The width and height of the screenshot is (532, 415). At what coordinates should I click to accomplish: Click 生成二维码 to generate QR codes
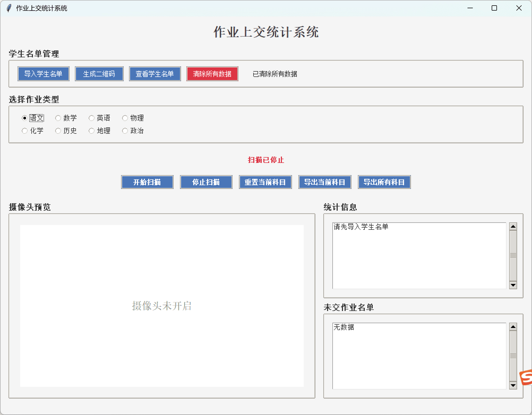point(99,74)
